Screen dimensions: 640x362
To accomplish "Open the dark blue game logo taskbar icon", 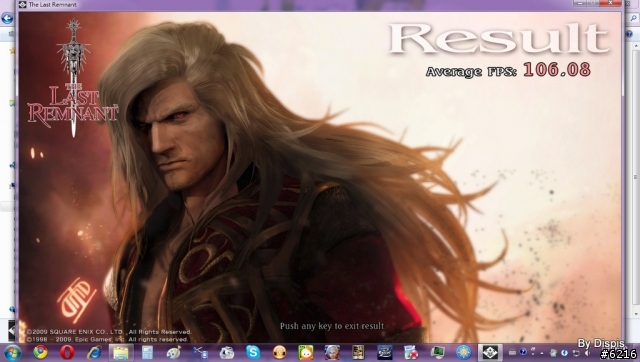I will coord(385,352).
